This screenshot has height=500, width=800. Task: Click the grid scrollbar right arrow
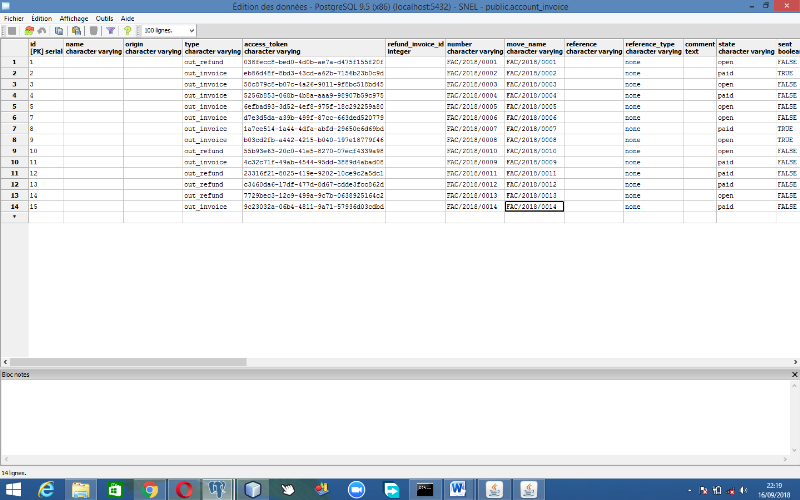pos(795,362)
